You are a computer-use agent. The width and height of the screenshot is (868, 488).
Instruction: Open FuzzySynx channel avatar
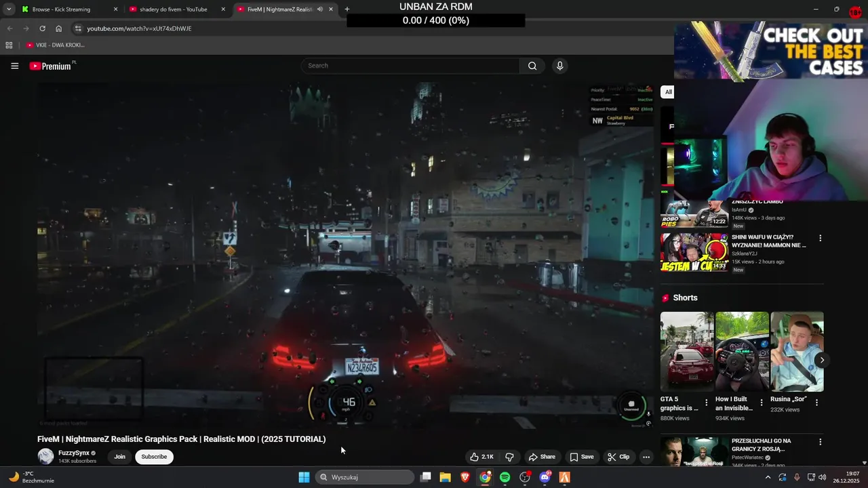(x=45, y=456)
